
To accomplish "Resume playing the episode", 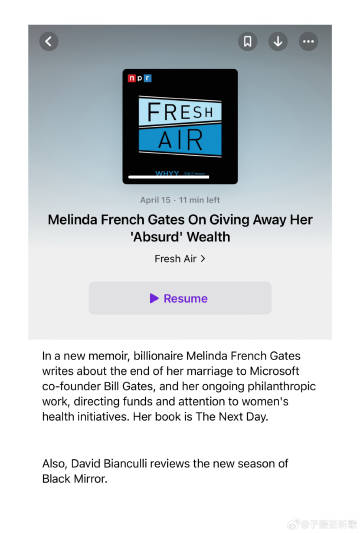I will (180, 298).
